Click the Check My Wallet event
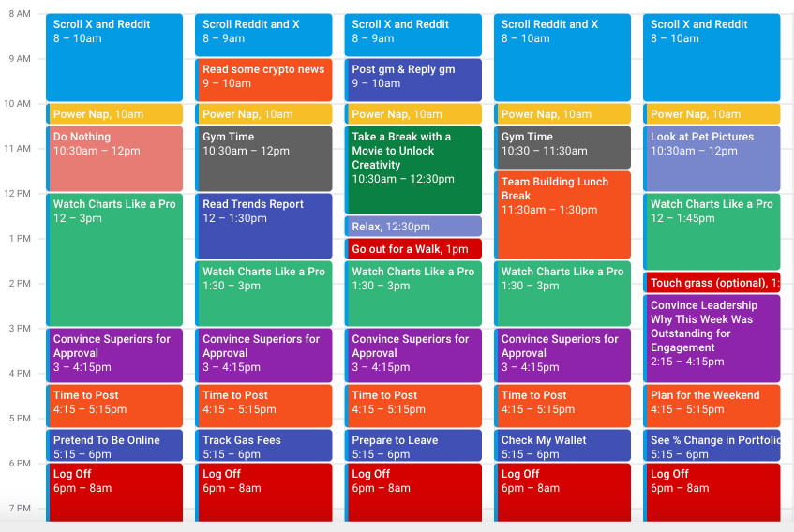This screenshot has height=532, width=794. tap(562, 446)
